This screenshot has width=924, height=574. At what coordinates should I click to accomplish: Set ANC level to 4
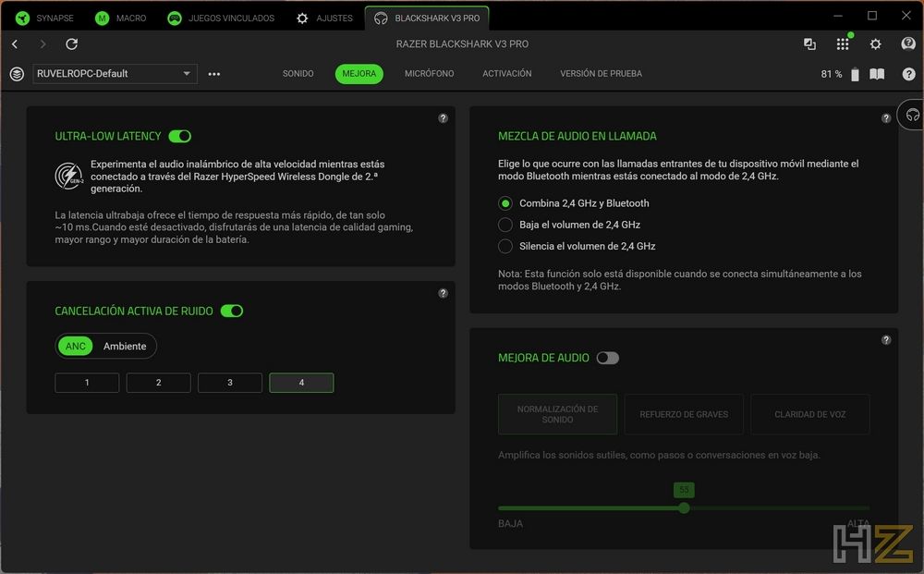[301, 383]
